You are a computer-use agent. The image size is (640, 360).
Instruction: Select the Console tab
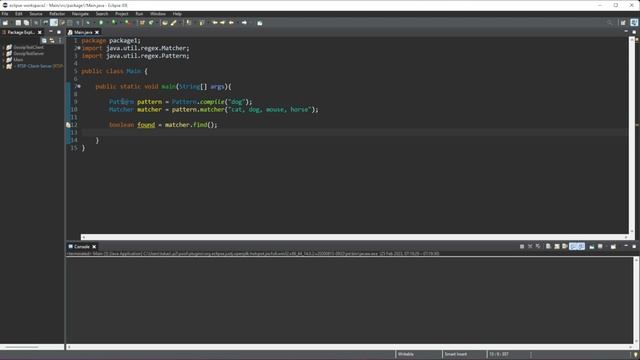coord(82,247)
